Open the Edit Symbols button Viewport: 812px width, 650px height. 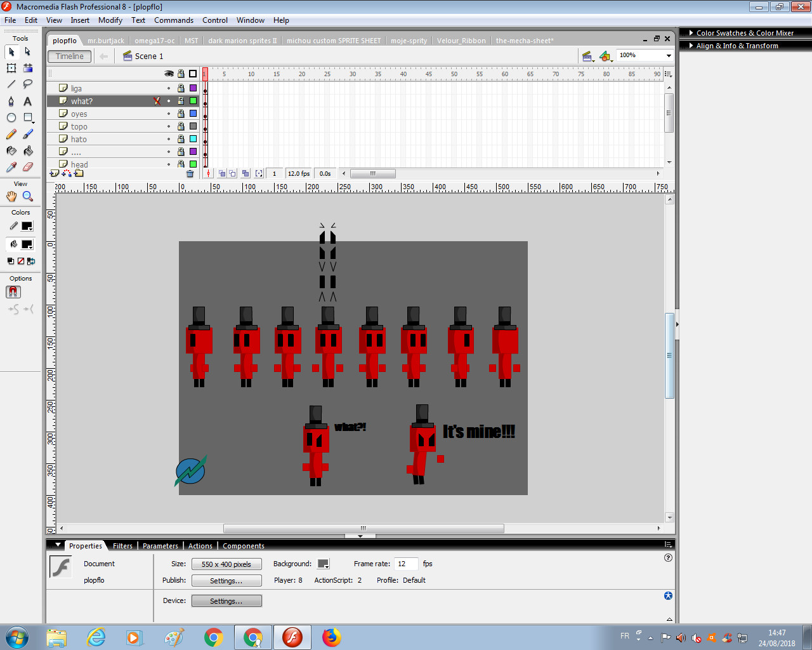(x=606, y=56)
